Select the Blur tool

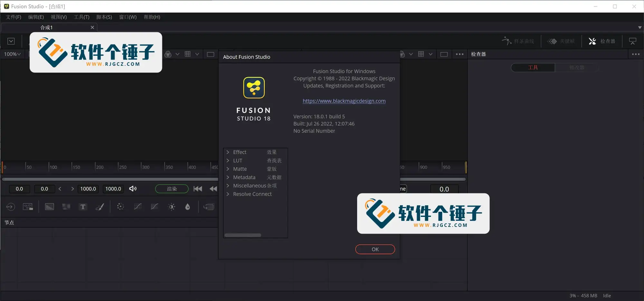click(x=187, y=207)
